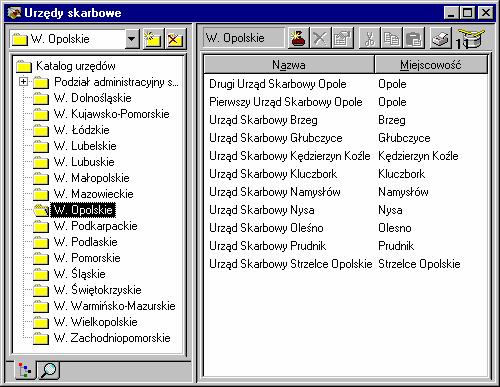Select the W. Lubuskie folder
The width and height of the screenshot is (500, 387).
pos(74,162)
